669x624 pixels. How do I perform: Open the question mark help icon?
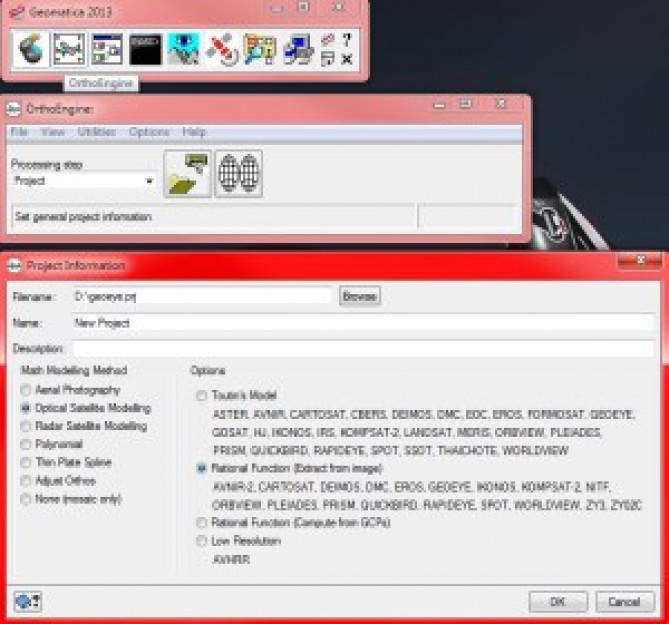pos(347,40)
